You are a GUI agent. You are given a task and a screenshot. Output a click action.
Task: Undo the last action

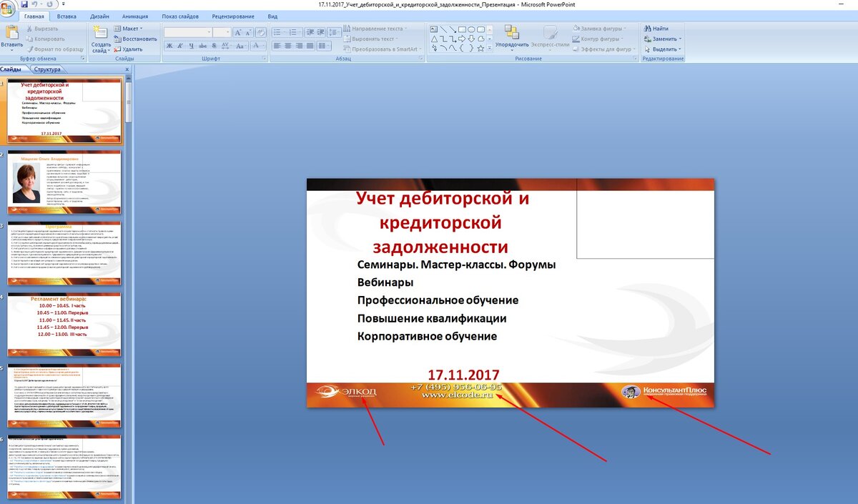point(34,4)
